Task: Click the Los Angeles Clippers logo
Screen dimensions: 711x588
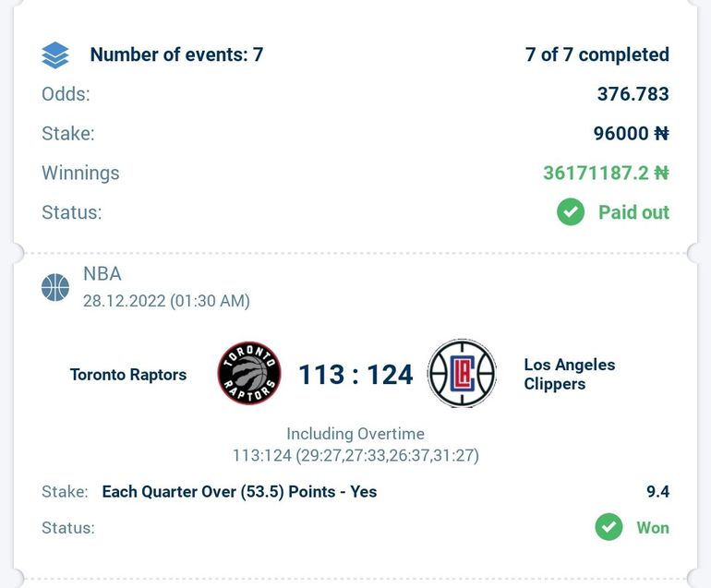Action: click(x=462, y=374)
